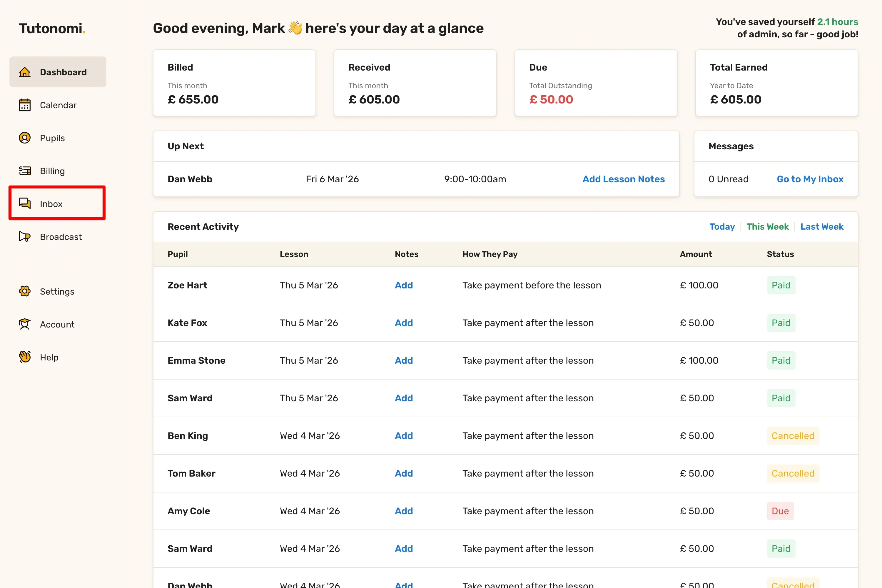Screen dimensions: 882x588
Task: Click the Broadcast megaphone icon
Action: click(x=25, y=237)
